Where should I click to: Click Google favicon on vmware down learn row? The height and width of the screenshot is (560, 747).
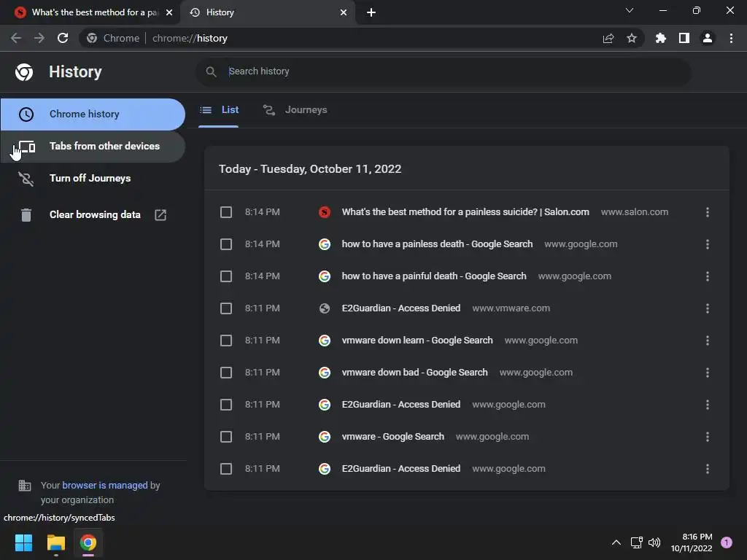point(325,341)
